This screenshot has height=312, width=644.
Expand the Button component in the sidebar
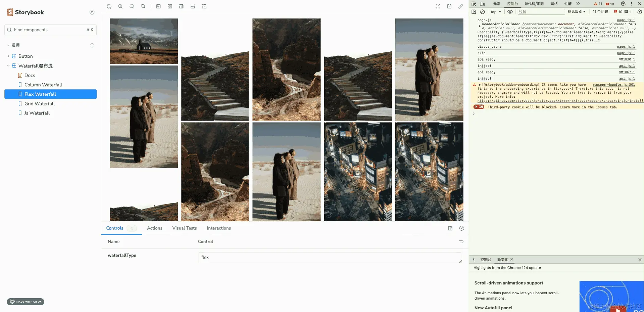coord(8,56)
